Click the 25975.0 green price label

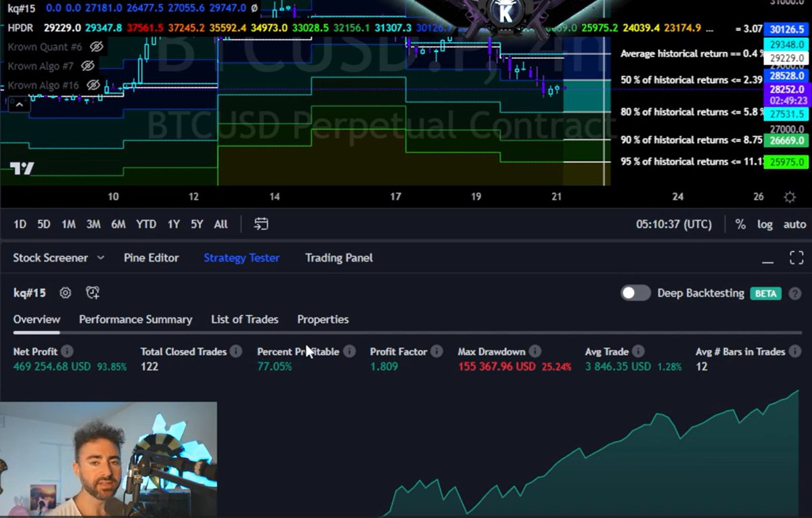[785, 162]
